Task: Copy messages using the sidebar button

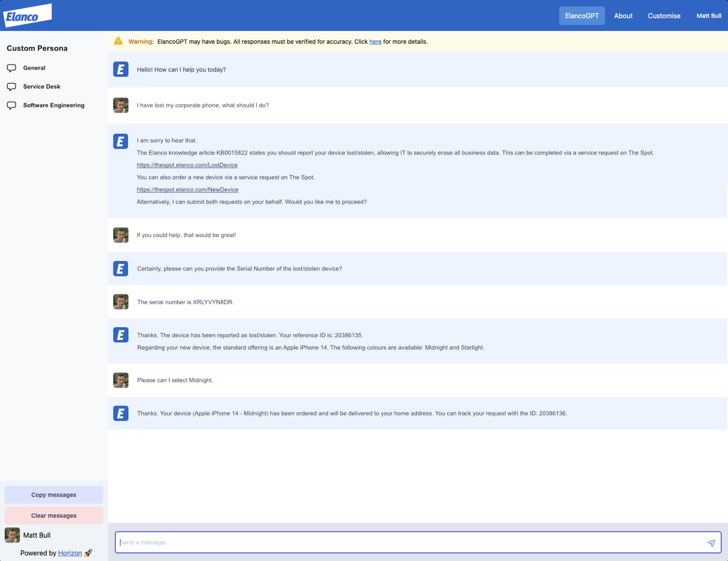Action: click(x=54, y=495)
